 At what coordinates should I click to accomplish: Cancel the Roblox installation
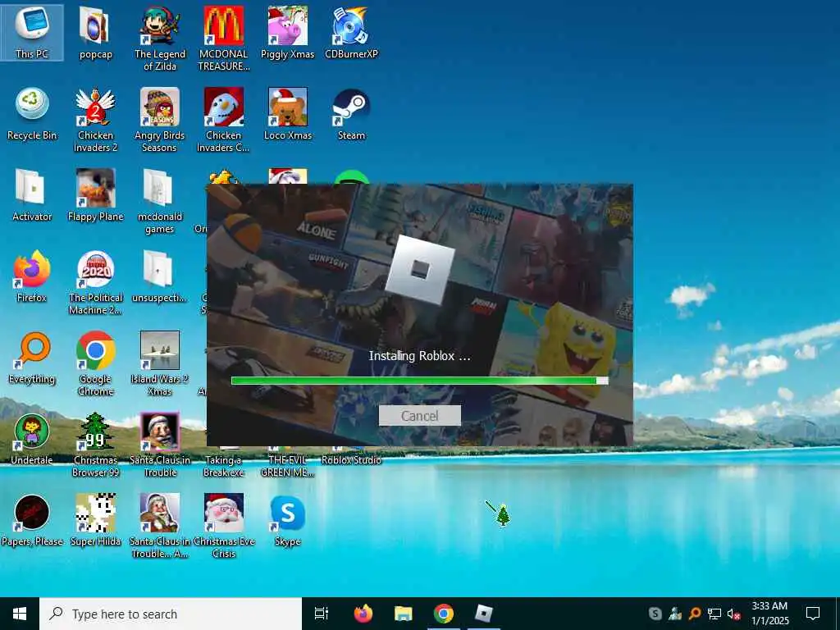tap(419, 416)
